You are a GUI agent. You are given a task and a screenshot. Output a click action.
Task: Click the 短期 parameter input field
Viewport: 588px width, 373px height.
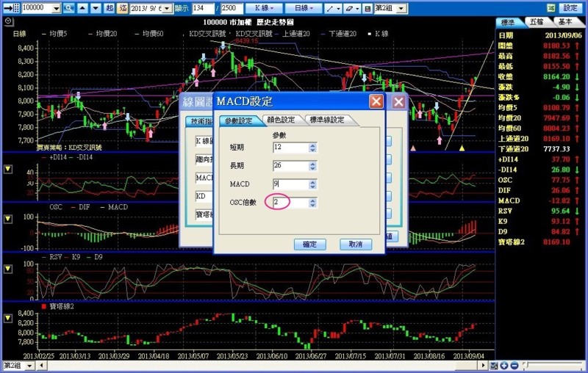(289, 148)
